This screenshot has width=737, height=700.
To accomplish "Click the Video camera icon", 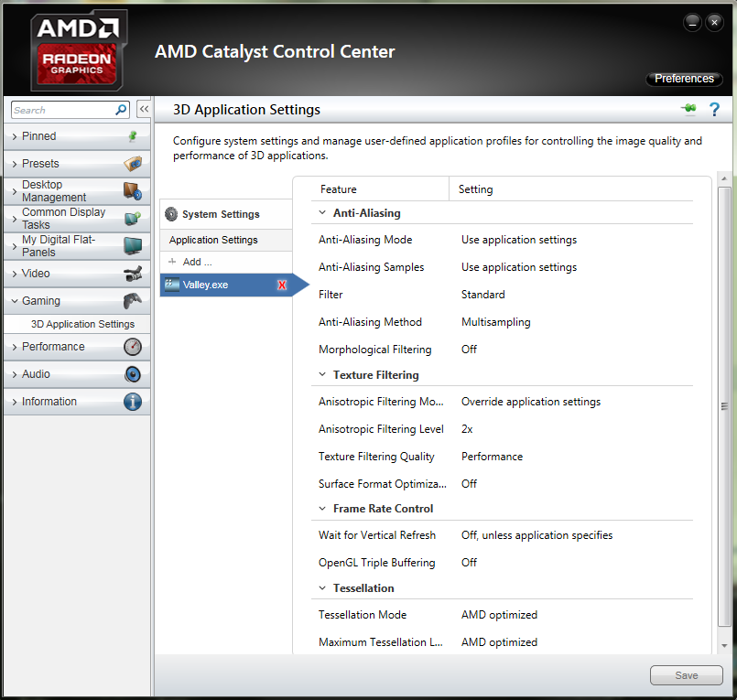I will pos(133,274).
